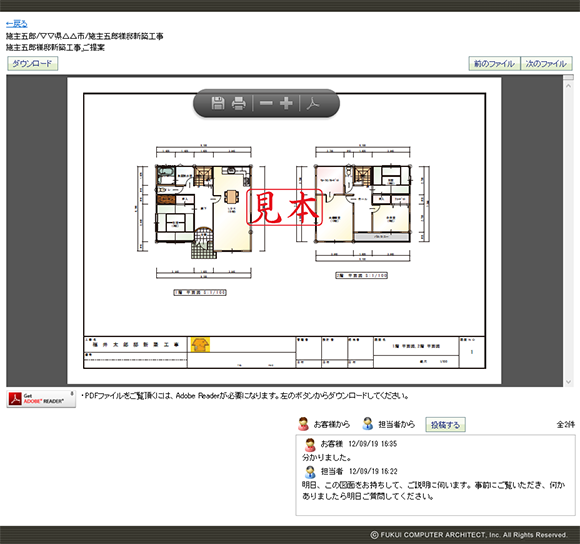Click the printer icon in PDF toolbar
580x544 pixels.
pyautogui.click(x=239, y=103)
